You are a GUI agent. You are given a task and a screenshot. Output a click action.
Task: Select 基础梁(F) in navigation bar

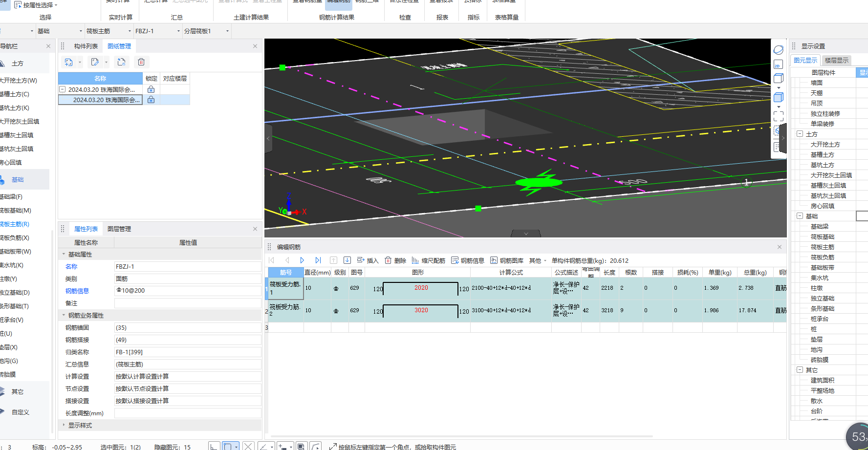click(x=12, y=196)
